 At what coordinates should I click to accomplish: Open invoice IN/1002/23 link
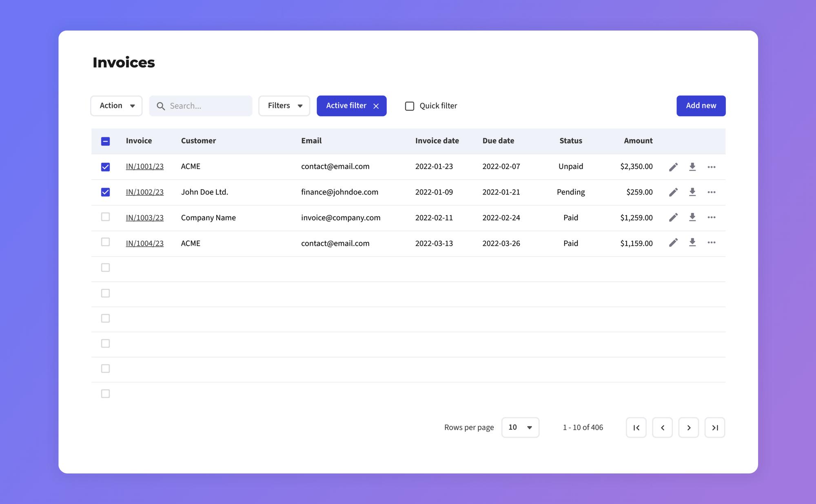pos(145,192)
